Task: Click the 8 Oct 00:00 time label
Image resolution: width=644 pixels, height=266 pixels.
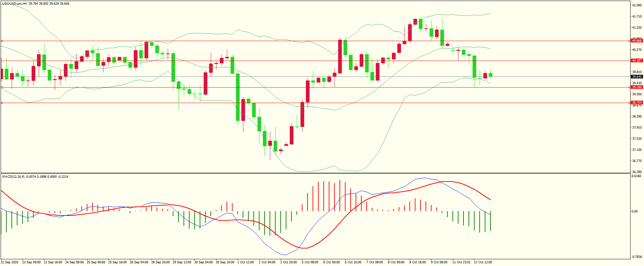Action: click(396, 262)
